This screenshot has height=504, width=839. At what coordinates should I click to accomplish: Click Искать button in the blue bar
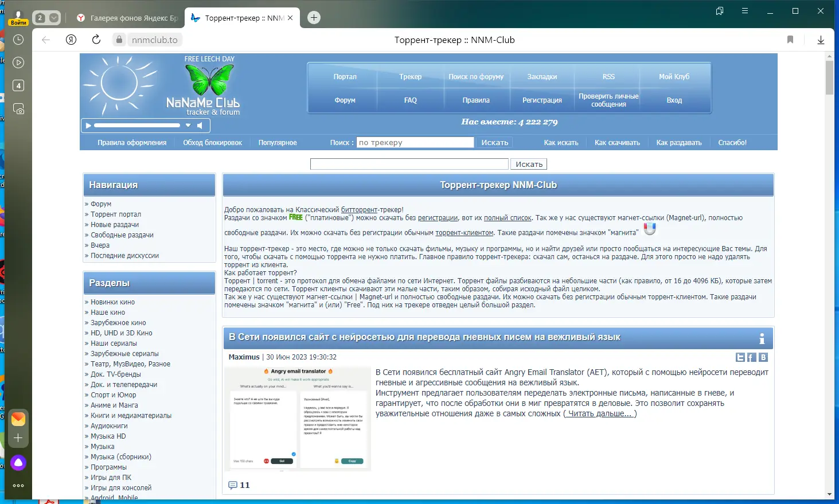click(x=495, y=143)
